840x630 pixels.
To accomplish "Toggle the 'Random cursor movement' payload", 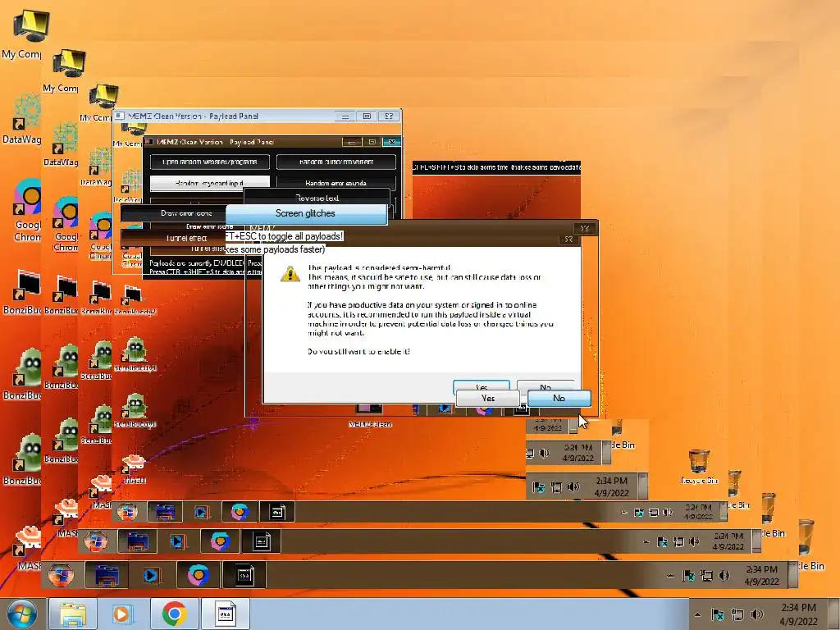I will pos(336,162).
